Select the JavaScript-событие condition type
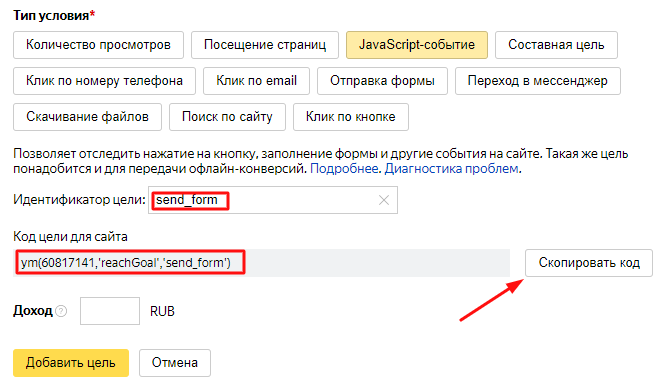The height and width of the screenshot is (388, 665). 417,45
